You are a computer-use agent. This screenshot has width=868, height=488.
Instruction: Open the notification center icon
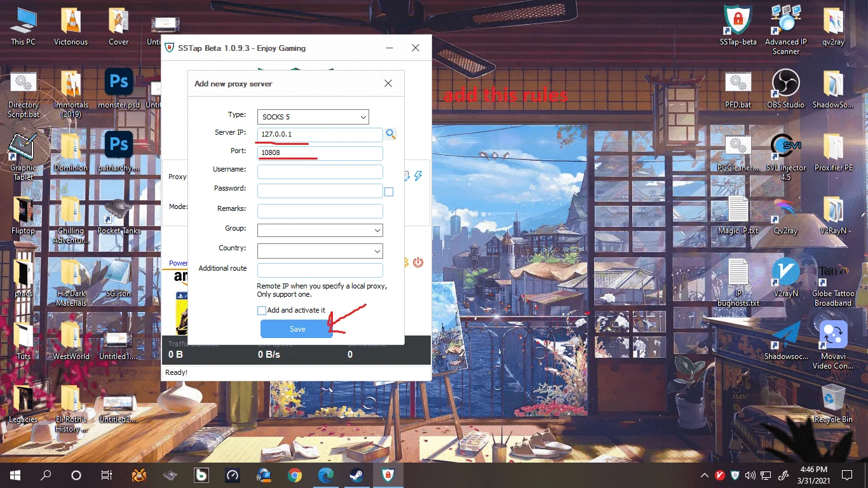pyautogui.click(x=846, y=475)
